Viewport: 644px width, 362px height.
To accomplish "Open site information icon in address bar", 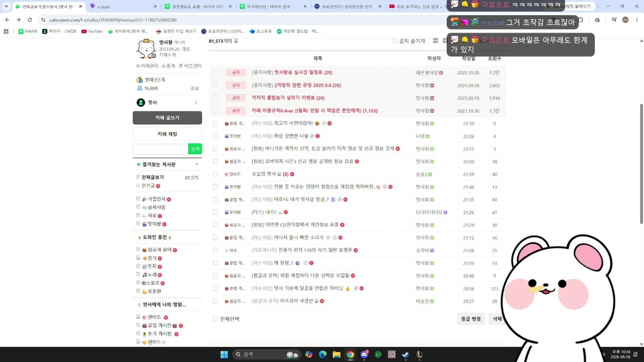I will pyautogui.click(x=43, y=20).
